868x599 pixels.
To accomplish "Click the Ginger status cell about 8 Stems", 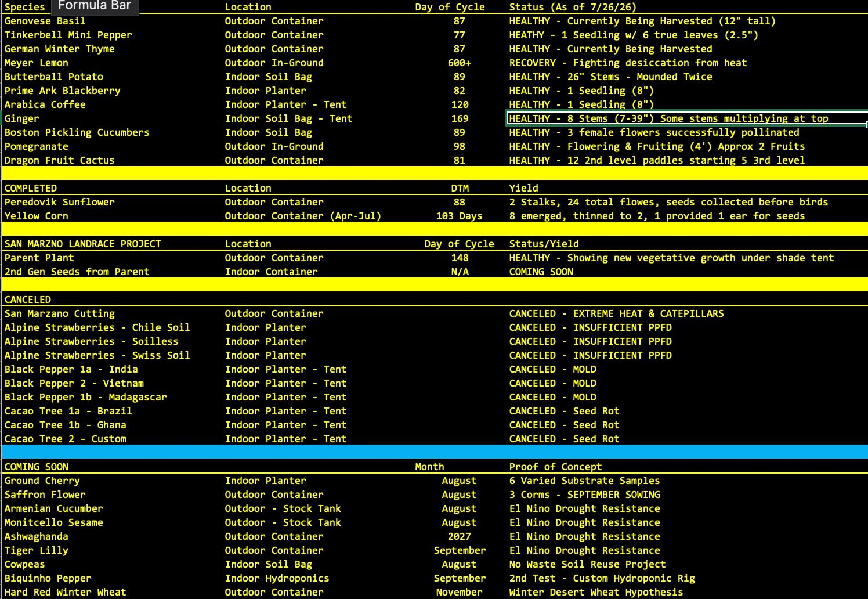I will [x=687, y=118].
